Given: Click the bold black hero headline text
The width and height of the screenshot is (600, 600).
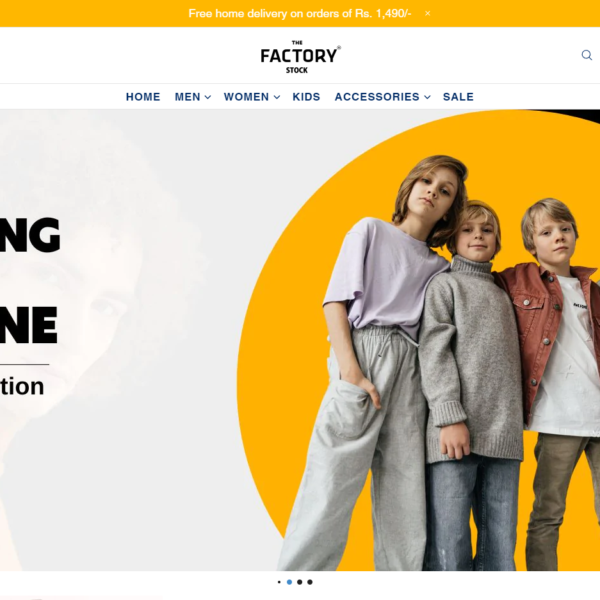Looking at the screenshot, I should coord(29,279).
